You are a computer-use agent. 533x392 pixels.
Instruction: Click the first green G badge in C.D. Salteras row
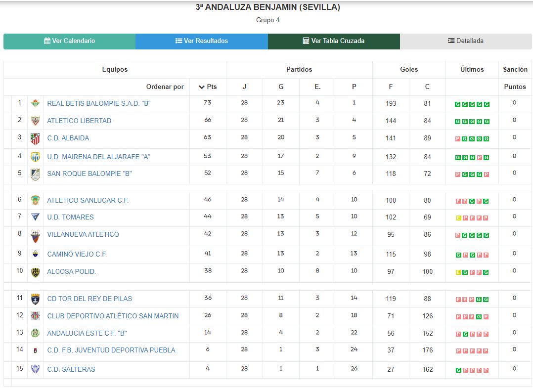point(458,370)
